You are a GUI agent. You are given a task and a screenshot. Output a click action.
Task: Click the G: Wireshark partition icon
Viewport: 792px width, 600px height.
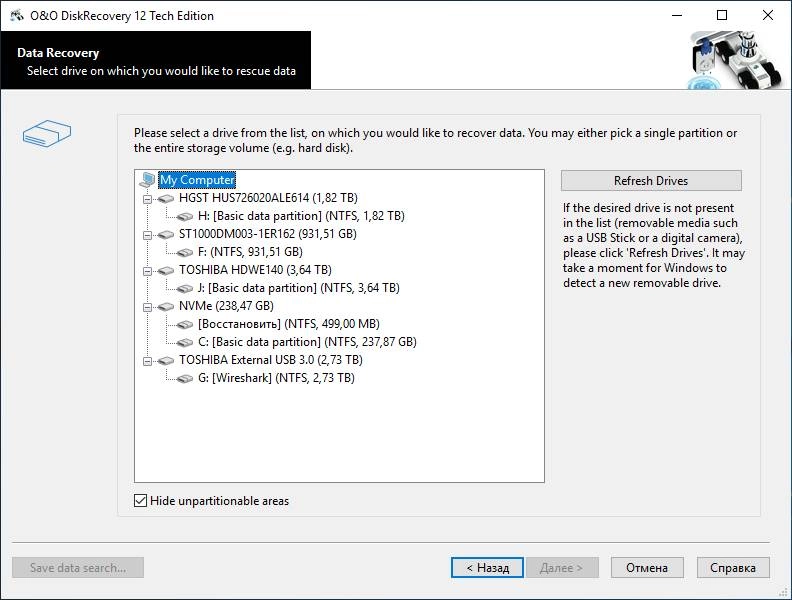point(185,378)
